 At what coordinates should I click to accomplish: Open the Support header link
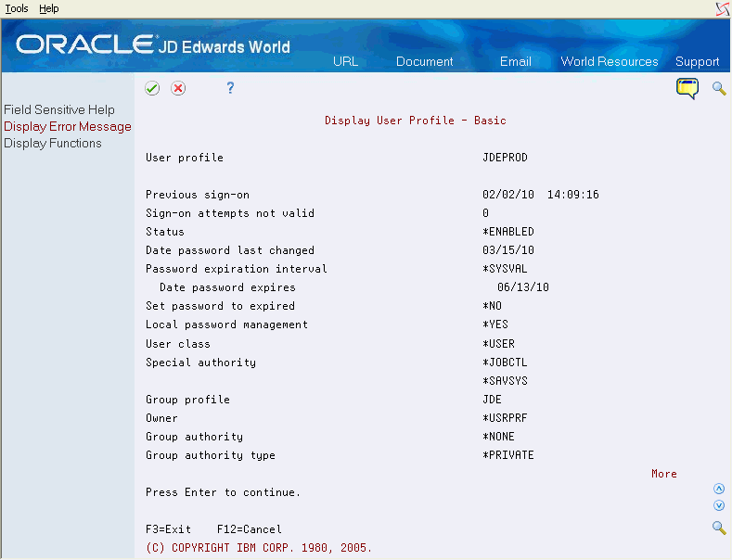tap(697, 61)
